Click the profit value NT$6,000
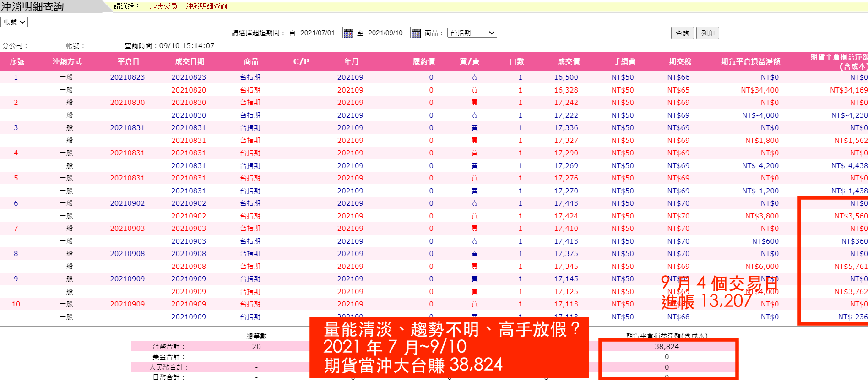868x382 pixels. pos(762,267)
